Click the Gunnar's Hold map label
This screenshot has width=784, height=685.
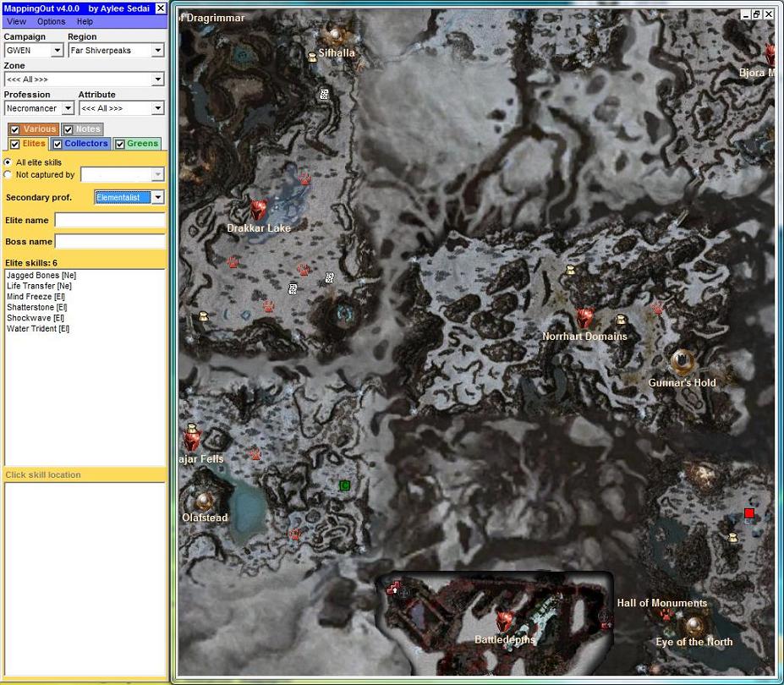682,383
